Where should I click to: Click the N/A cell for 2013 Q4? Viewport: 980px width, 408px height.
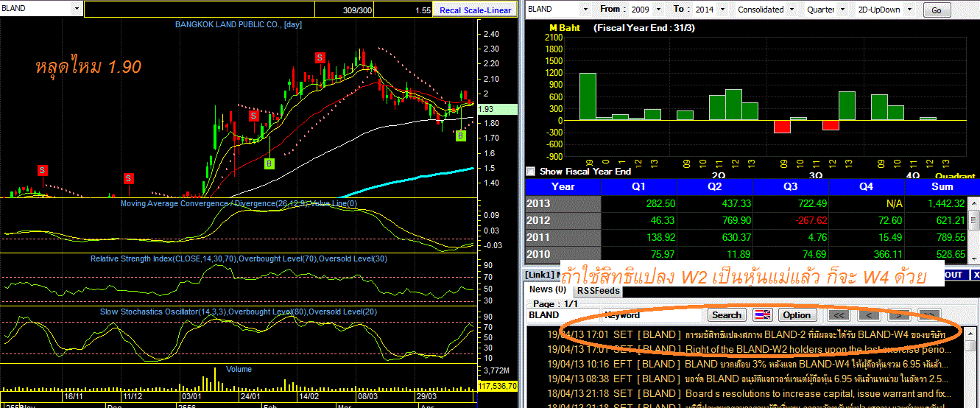click(866, 203)
